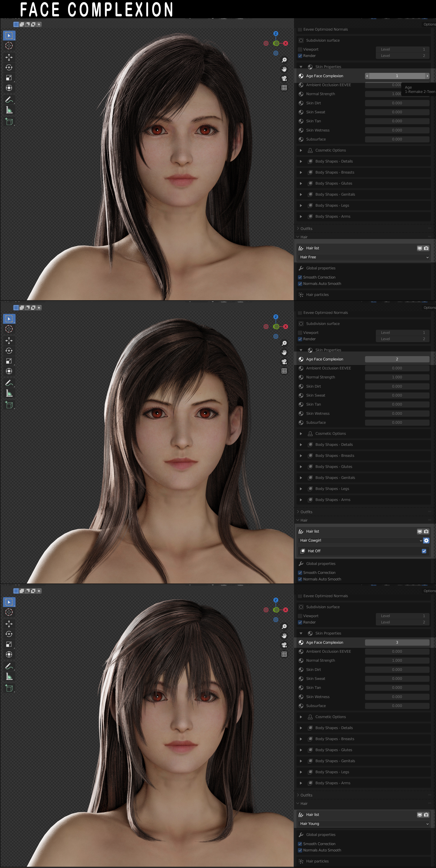This screenshot has height=868, width=436.
Task: Click the camera view gizmo in the middle viewport
Action: click(x=284, y=361)
